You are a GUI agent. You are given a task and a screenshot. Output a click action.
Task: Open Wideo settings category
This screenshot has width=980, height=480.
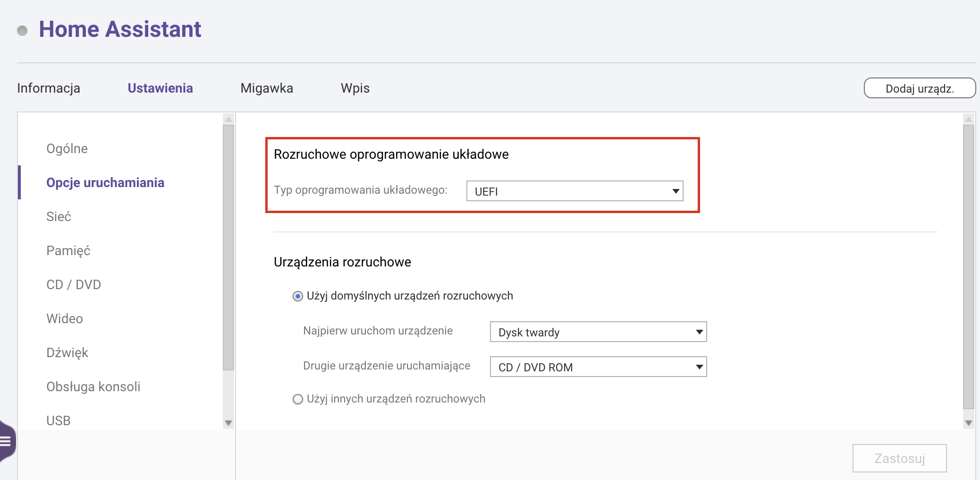click(x=65, y=318)
